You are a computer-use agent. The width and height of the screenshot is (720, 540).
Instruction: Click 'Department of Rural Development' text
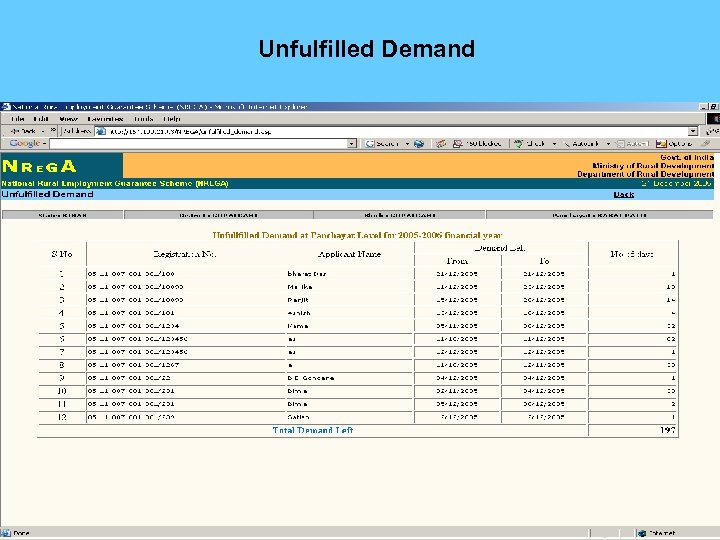coord(645,174)
